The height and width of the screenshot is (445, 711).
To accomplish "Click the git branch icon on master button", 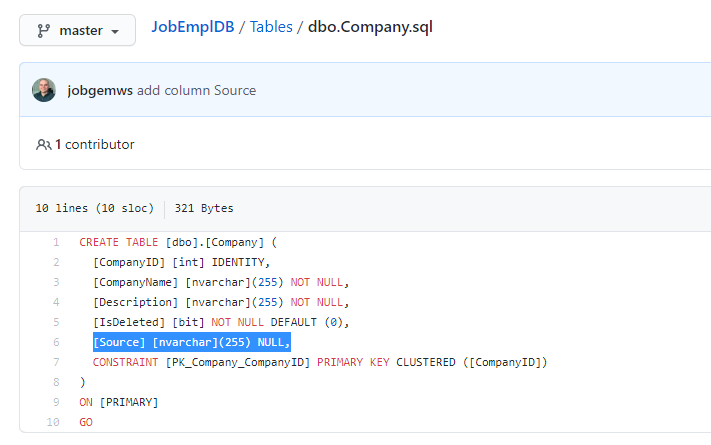I will click(x=43, y=30).
